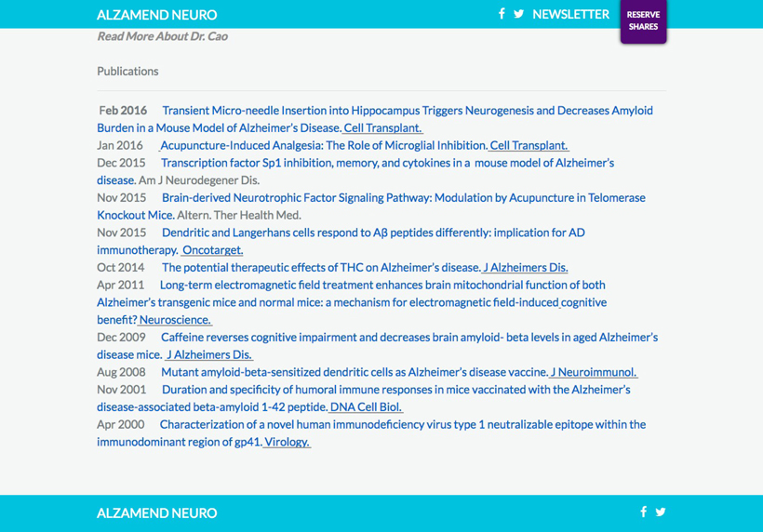The width and height of the screenshot is (763, 532).
Task: Click the Virology journal link
Action: pos(287,442)
